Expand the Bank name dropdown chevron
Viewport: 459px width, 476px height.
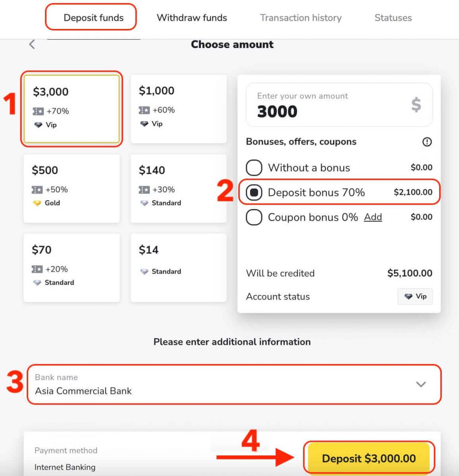[x=420, y=384]
